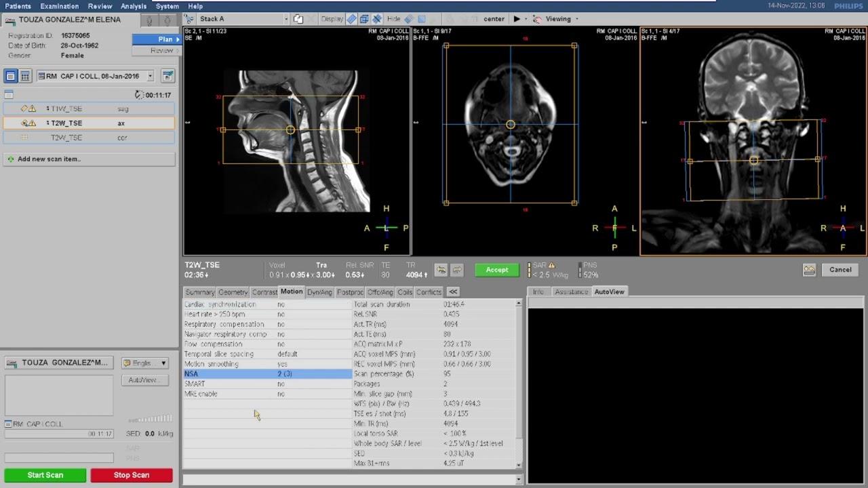Click the SAR warning indicator
Screen dimensions: 868x488
click(x=551, y=266)
